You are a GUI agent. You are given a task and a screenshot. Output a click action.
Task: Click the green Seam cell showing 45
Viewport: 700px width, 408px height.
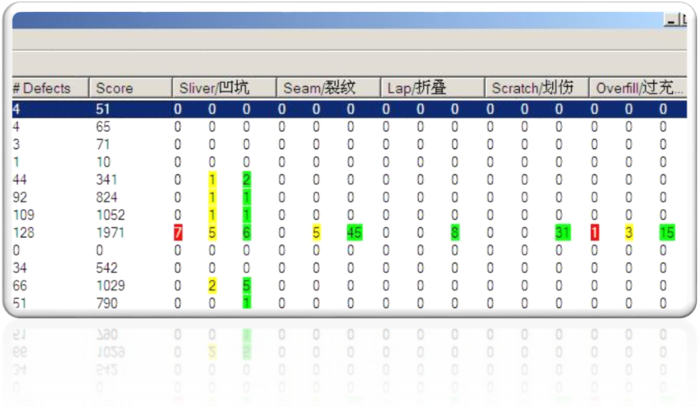(353, 233)
